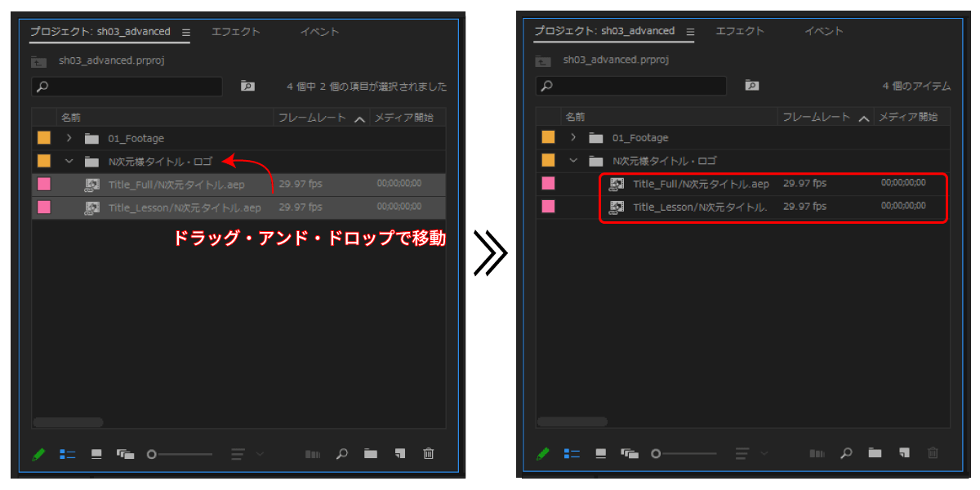Screen dimensions: 980x490
Task: Collapse N次元様タイトル・ロゴ bin in right panel
Action: [574, 161]
